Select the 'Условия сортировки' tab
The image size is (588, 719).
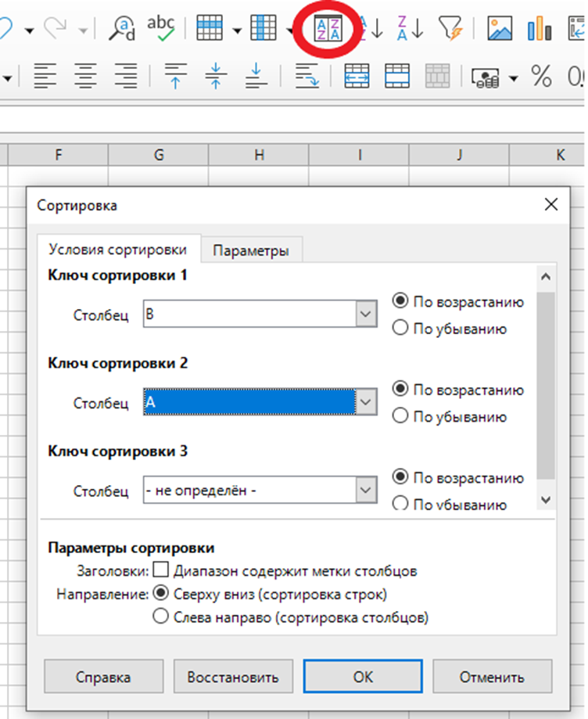coord(117,250)
